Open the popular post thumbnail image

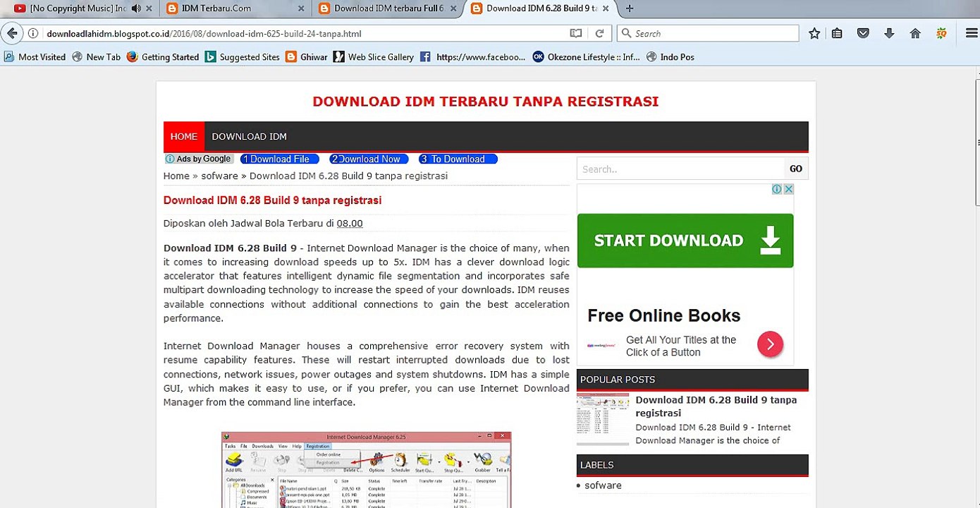[603, 419]
